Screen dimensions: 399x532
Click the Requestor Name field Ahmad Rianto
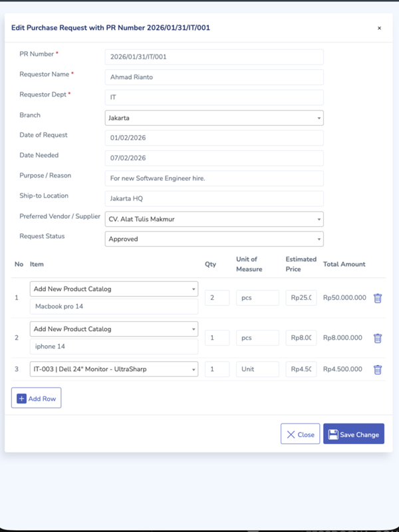[214, 77]
